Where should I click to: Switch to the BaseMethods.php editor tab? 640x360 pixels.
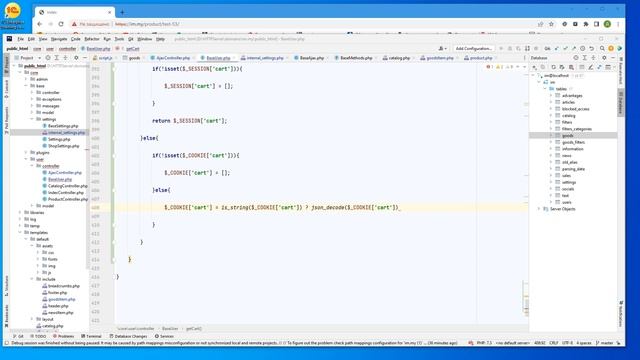(x=356, y=58)
